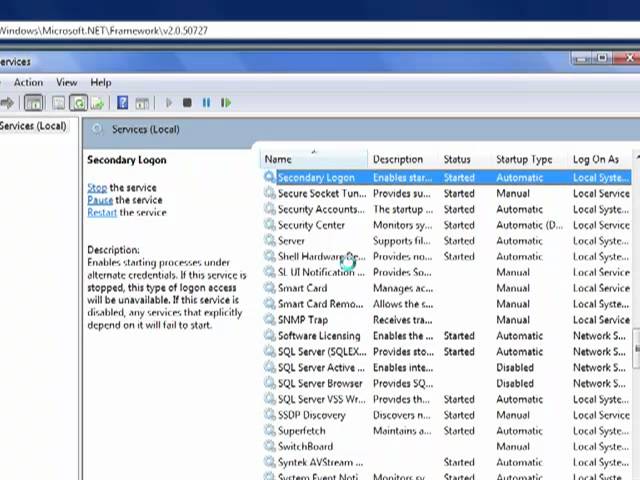The width and height of the screenshot is (640, 480).
Task: Select the SNMP Trap service
Action: (447, 320)
